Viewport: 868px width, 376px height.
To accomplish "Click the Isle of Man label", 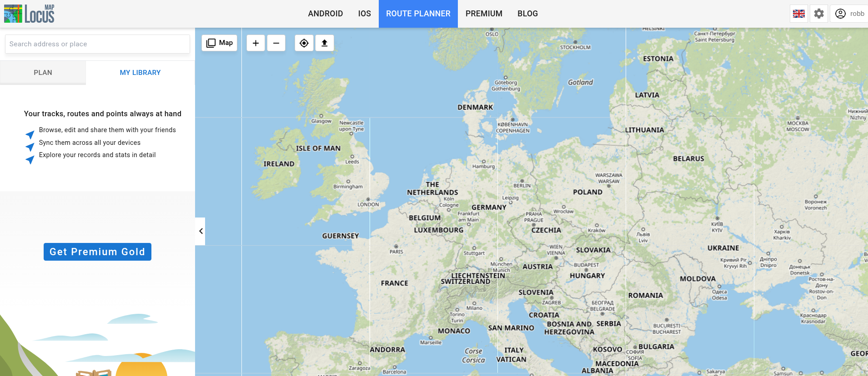I will [x=318, y=148].
